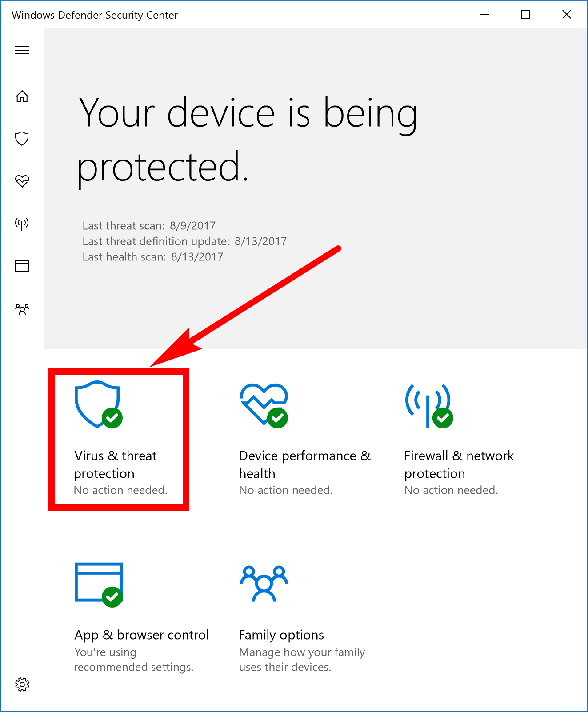Open App & browser control link
Screen dimensions: 588x712
[x=142, y=635]
